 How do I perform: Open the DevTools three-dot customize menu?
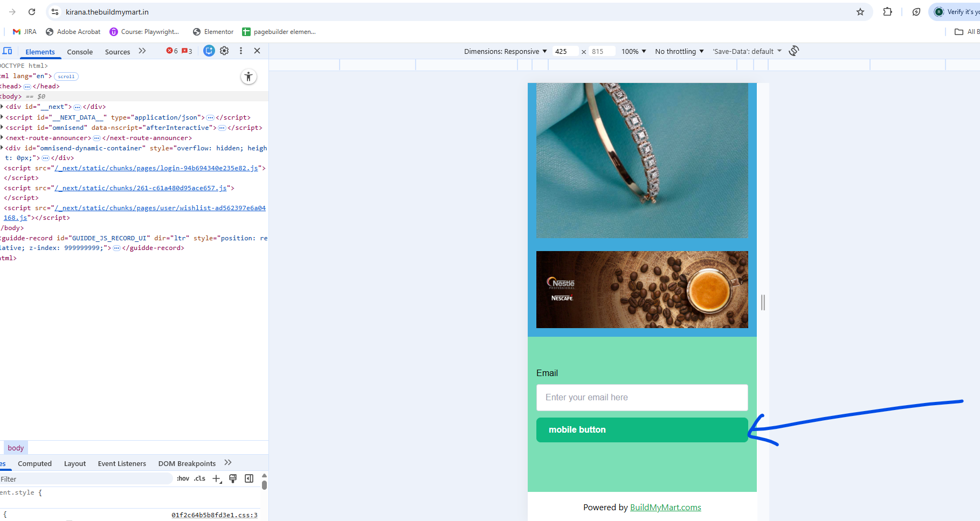(241, 51)
